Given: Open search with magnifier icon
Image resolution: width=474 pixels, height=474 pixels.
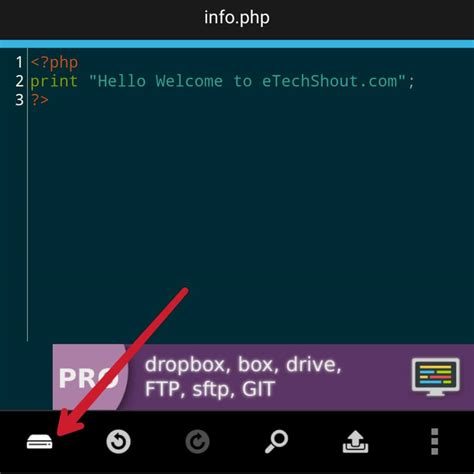Looking at the screenshot, I should pyautogui.click(x=276, y=442).
